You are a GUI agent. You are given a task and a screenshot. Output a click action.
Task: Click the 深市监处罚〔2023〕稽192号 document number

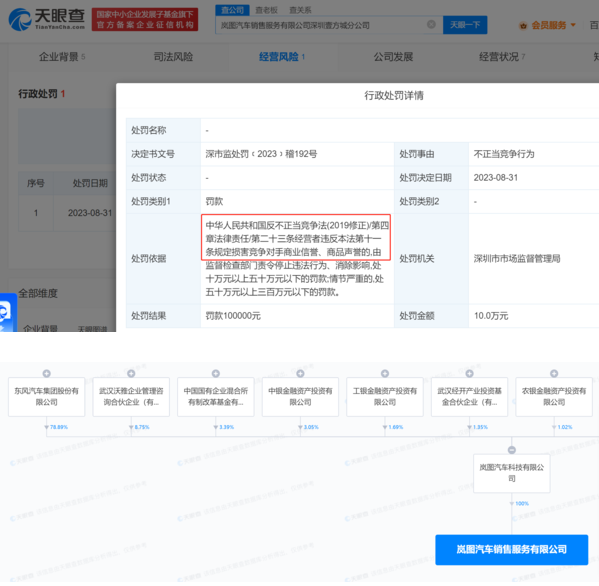coord(261,154)
